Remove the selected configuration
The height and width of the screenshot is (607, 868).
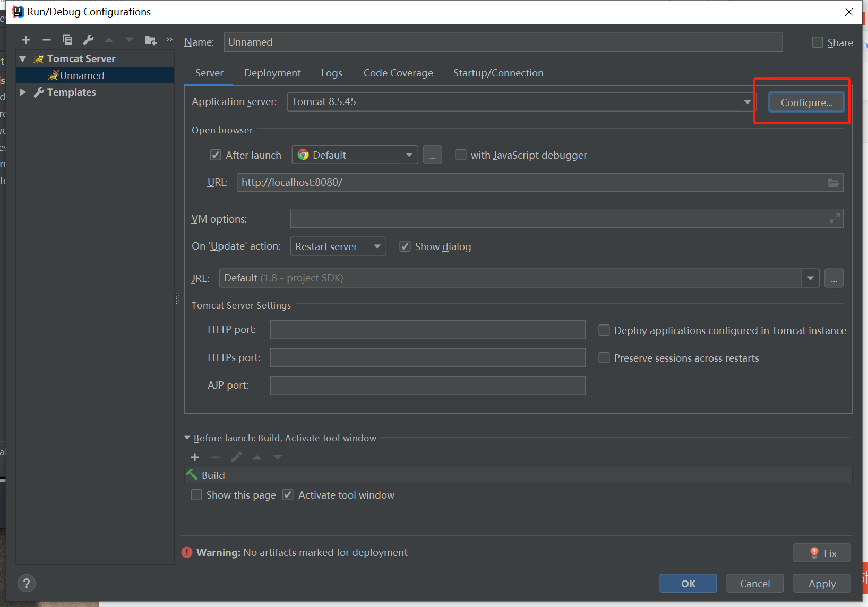(47, 40)
